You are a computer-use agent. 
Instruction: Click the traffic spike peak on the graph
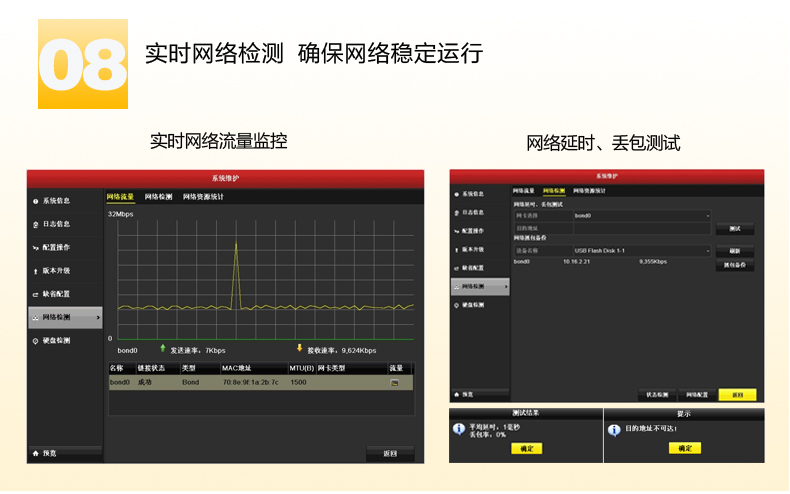click(236, 242)
